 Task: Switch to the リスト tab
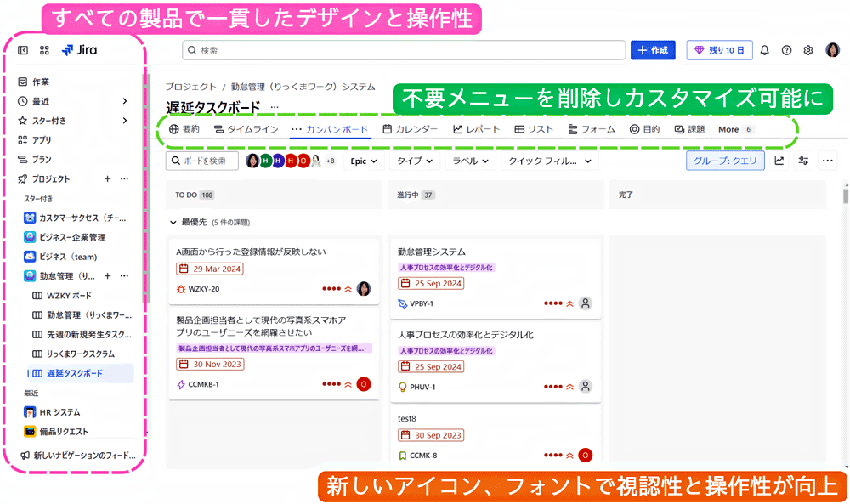tap(534, 129)
